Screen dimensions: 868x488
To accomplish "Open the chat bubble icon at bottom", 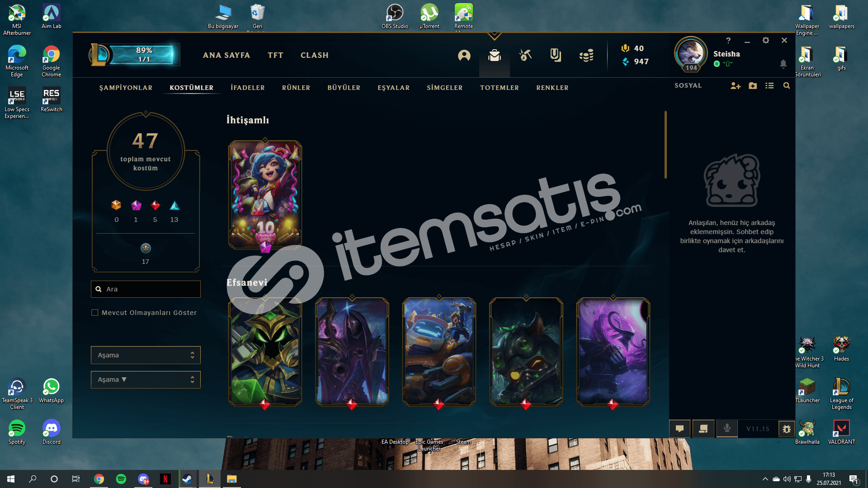I will point(679,429).
